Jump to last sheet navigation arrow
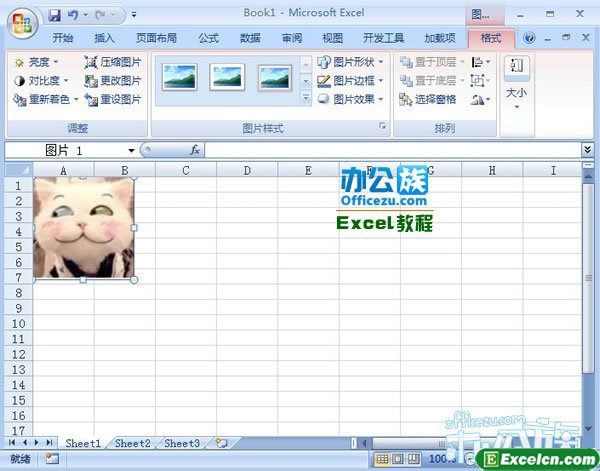The height and width of the screenshot is (471, 600). [49, 443]
